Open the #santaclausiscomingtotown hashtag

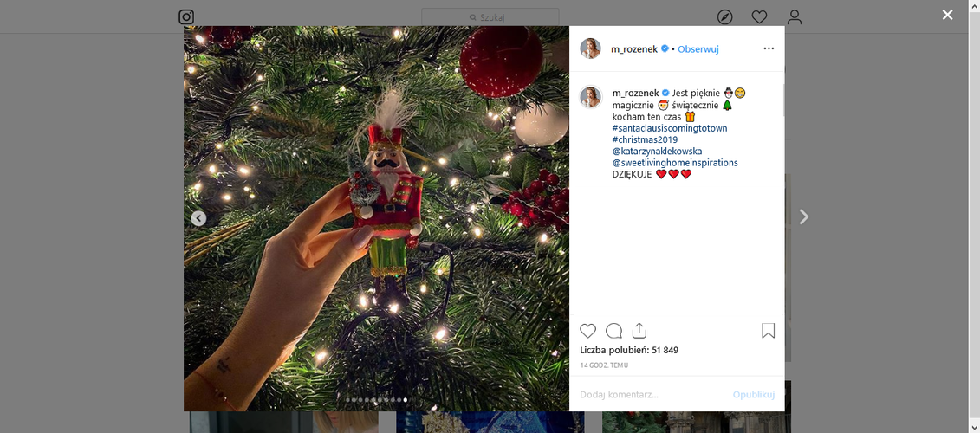pos(670,128)
